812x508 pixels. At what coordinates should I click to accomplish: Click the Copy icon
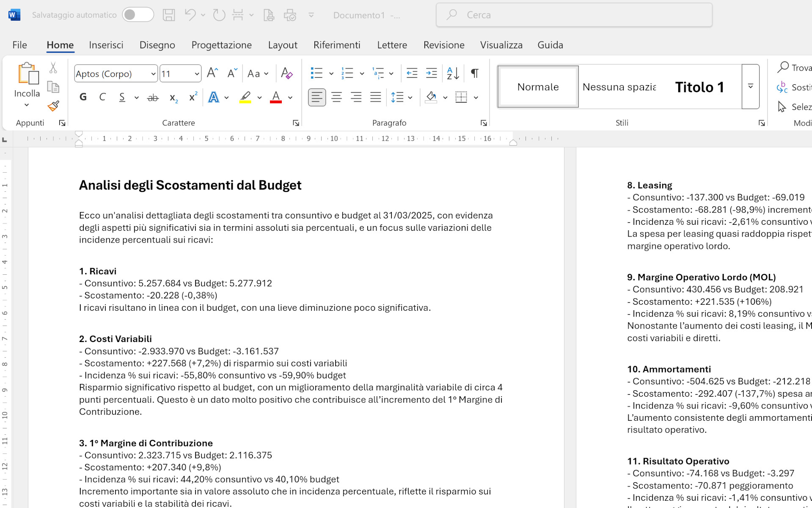coord(53,87)
